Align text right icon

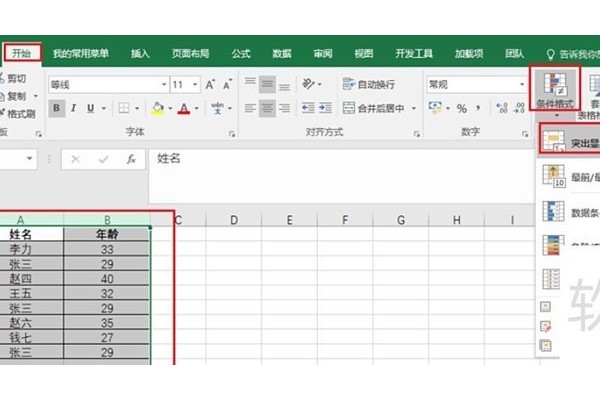(284, 108)
